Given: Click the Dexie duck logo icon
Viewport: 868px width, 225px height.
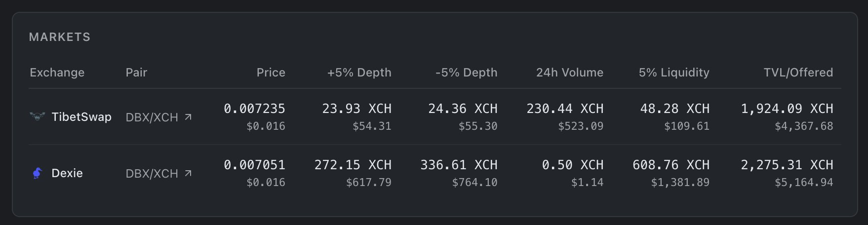Looking at the screenshot, I should [37, 173].
